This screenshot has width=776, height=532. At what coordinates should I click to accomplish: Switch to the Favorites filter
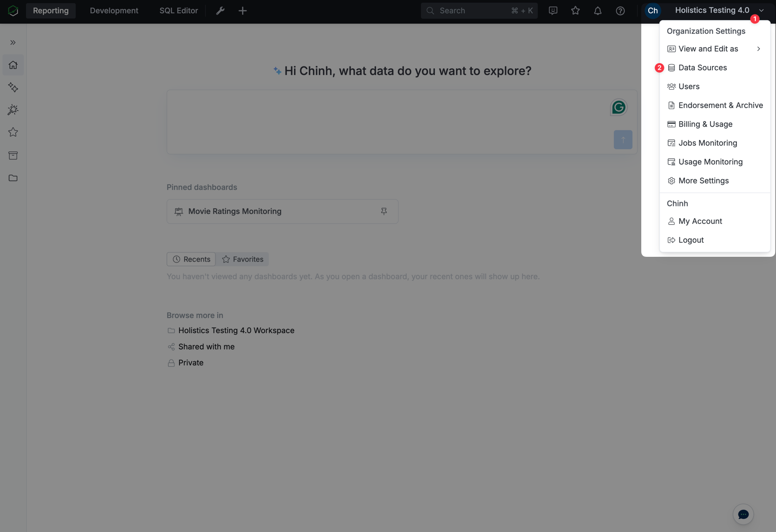click(243, 259)
